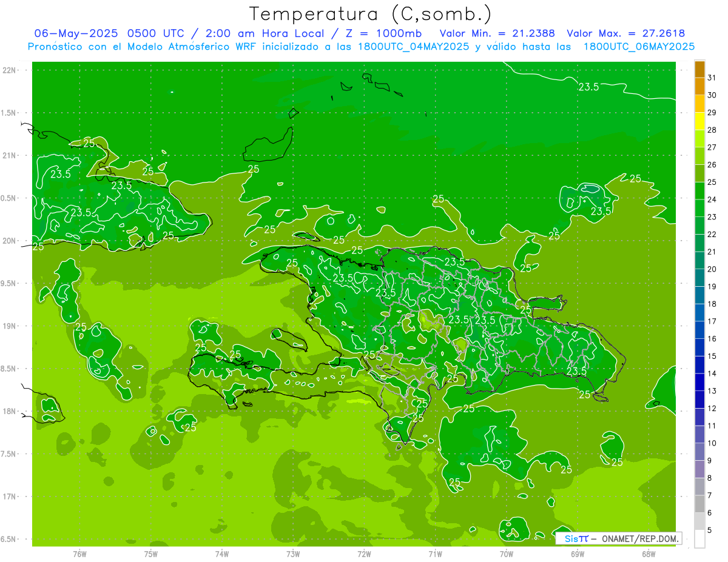
Task: Click the color bar label "28"
Action: pos(712,130)
